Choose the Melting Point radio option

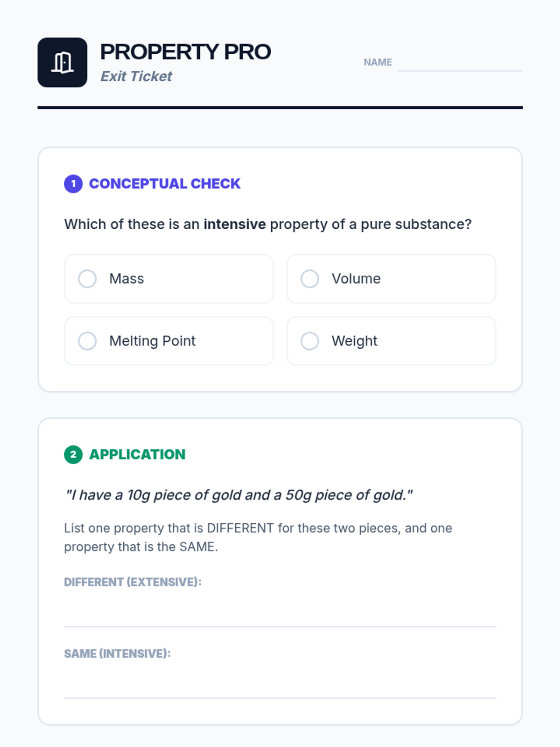pyautogui.click(x=87, y=341)
